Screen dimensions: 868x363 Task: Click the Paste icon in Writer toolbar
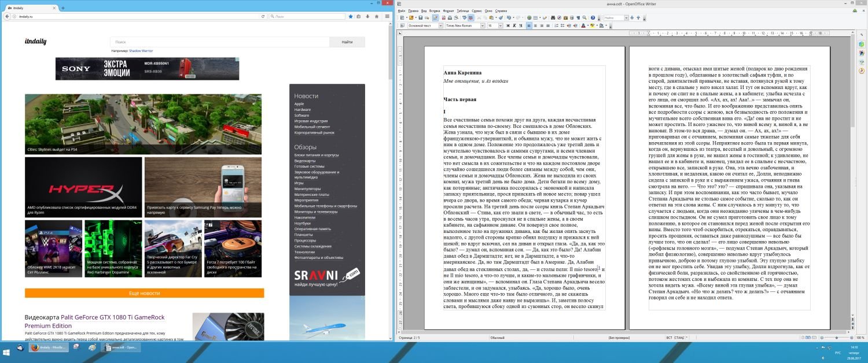point(491,18)
